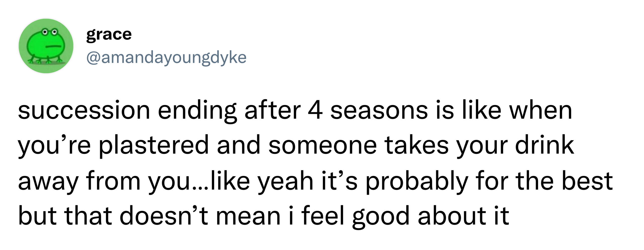Screen dimensions: 644x250
Task: Click the word yeah in the tweet
Action: pyautogui.click(x=286, y=181)
